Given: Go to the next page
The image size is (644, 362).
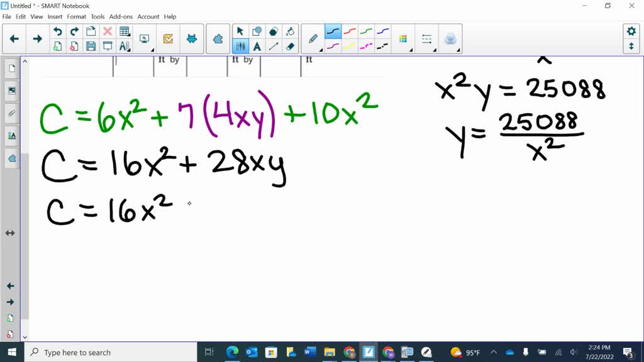Looking at the screenshot, I should pyautogui.click(x=37, y=39).
